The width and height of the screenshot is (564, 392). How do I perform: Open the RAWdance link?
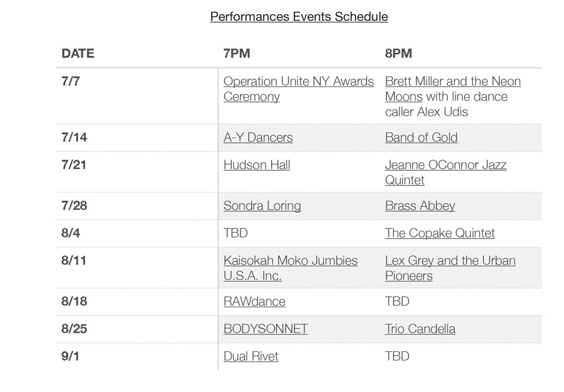tap(254, 301)
